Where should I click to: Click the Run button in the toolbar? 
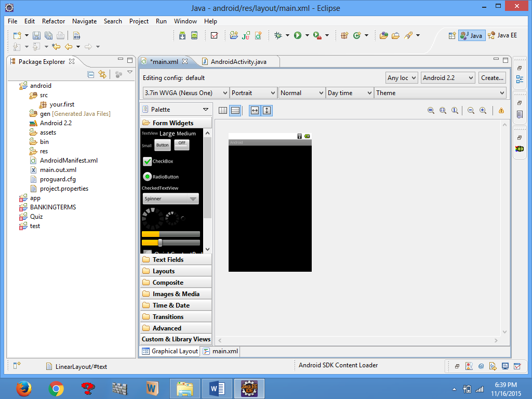point(298,35)
